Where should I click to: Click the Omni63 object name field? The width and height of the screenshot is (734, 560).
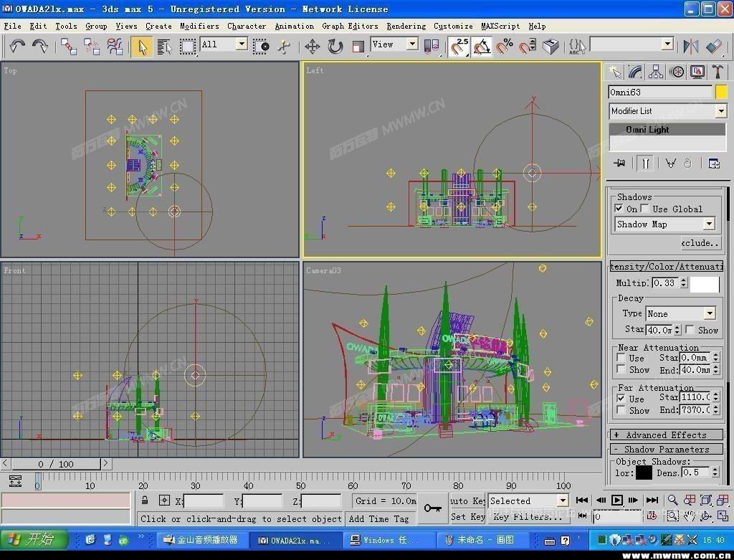tap(660, 92)
